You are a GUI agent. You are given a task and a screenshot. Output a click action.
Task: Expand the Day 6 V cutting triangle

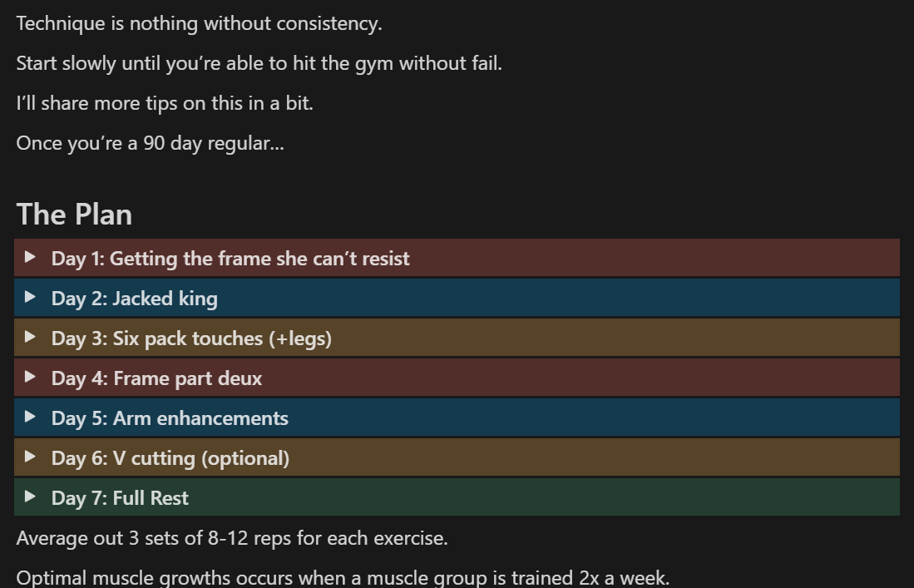30,457
